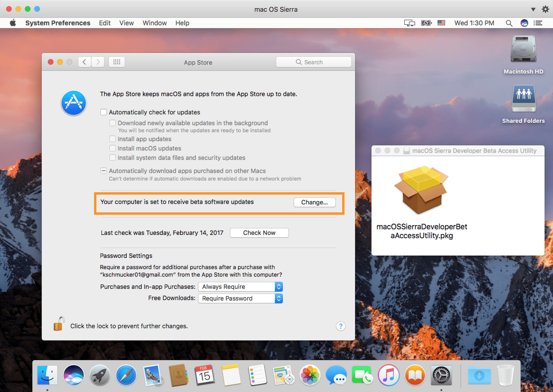Open Finder from the Dock

[x=47, y=375]
